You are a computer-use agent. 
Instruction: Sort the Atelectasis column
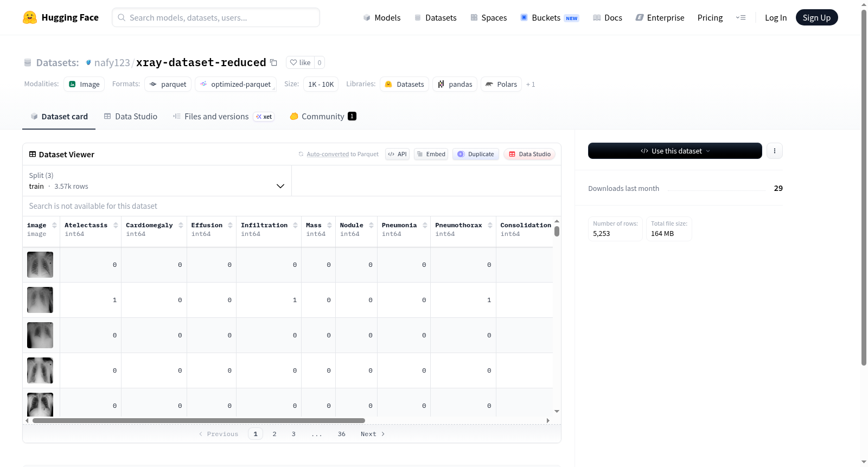116,225
